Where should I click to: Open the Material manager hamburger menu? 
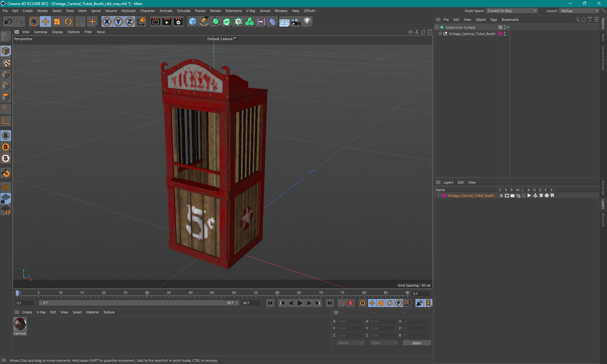coord(17,312)
